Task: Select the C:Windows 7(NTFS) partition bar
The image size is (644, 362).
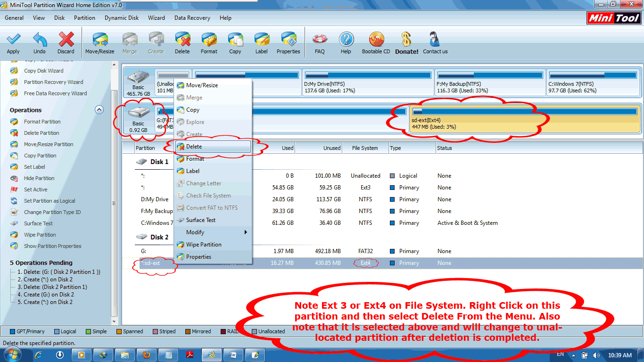Action: pos(594,82)
